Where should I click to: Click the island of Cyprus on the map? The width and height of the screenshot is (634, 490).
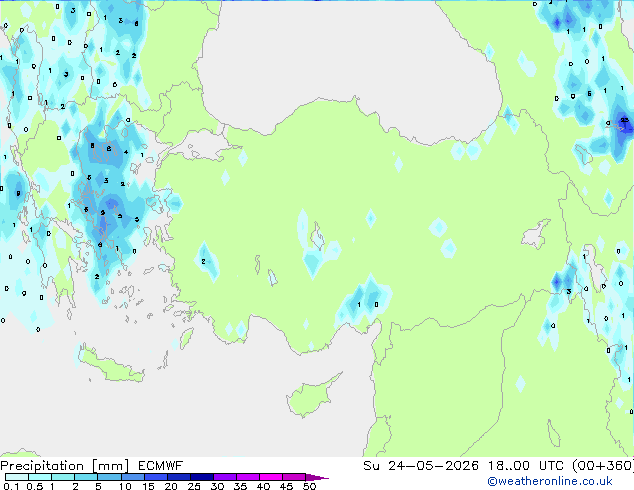coord(309,397)
